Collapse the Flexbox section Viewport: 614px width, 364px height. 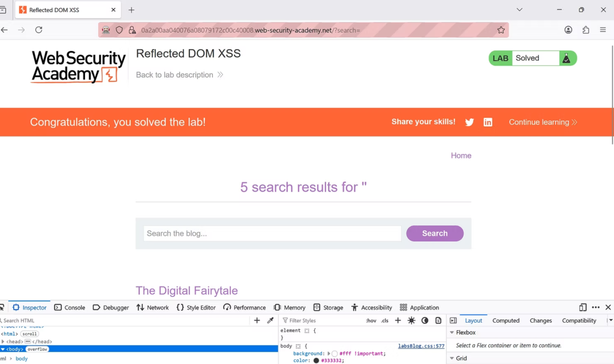click(452, 333)
